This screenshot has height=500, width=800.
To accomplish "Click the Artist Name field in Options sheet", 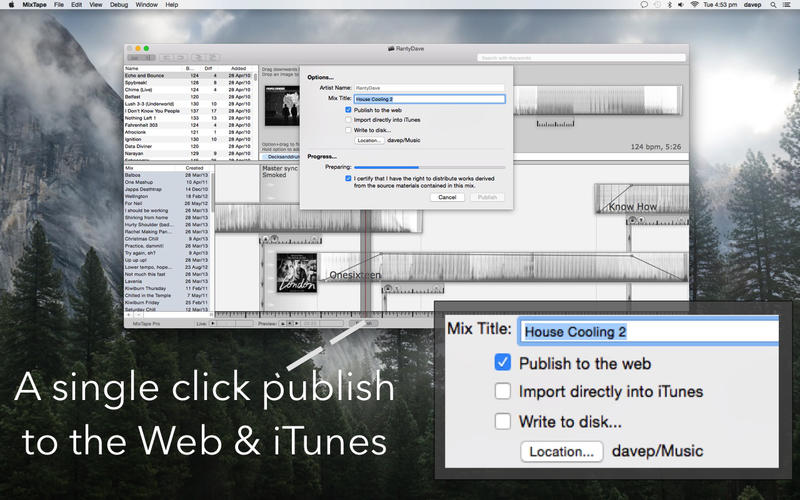I will coord(429,88).
